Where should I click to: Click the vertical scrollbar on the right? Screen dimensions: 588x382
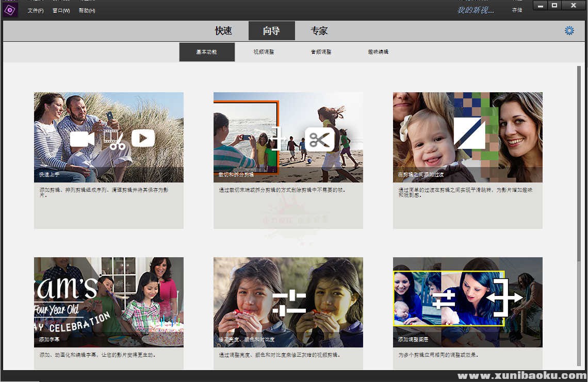(x=579, y=206)
